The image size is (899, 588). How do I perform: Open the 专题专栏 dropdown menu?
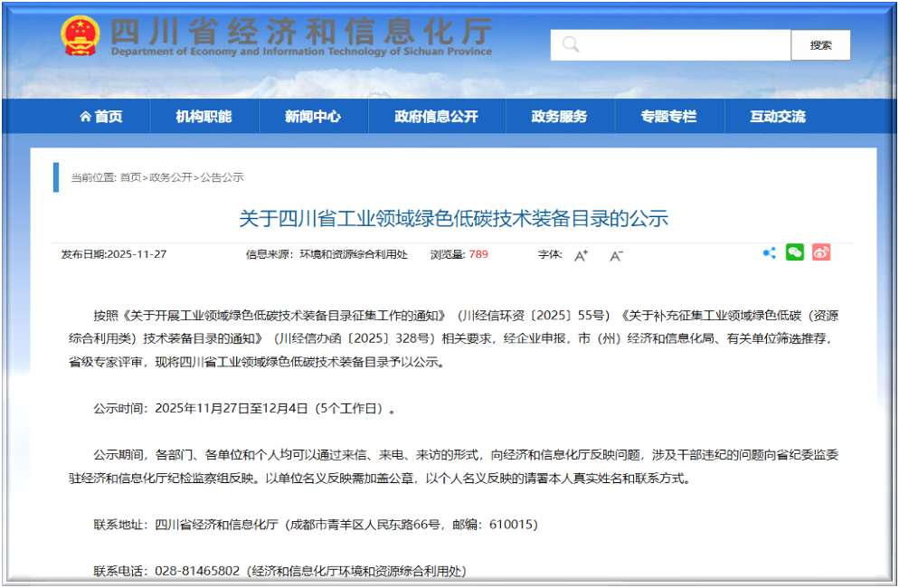click(x=669, y=116)
